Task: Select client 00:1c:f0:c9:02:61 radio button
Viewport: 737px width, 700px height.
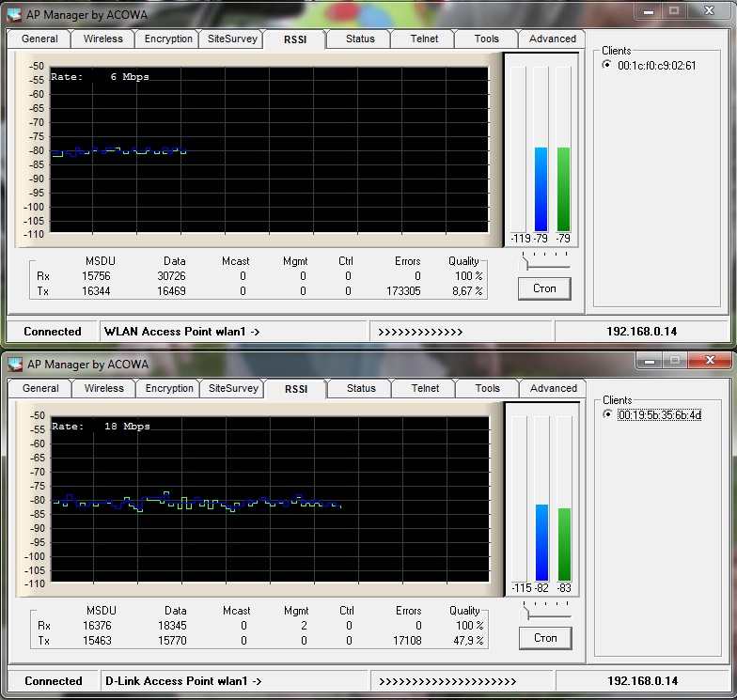Action: (607, 65)
